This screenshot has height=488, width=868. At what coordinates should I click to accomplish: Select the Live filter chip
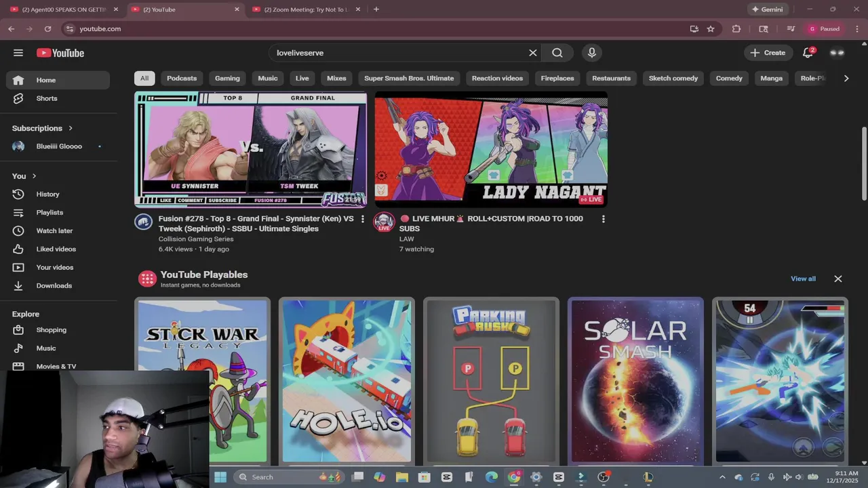[x=302, y=79]
